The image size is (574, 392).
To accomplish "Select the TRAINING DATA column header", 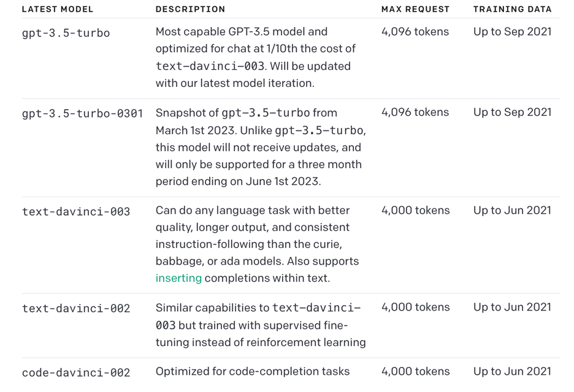I will (512, 9).
